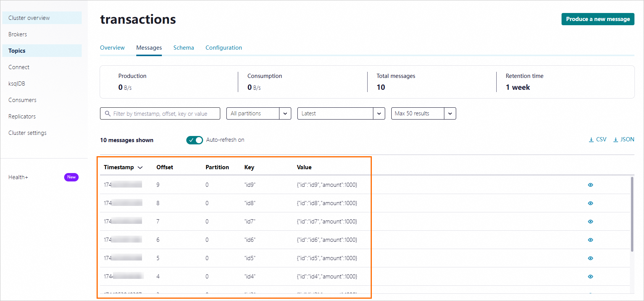Expand the Latest dropdown arrow

click(x=379, y=113)
